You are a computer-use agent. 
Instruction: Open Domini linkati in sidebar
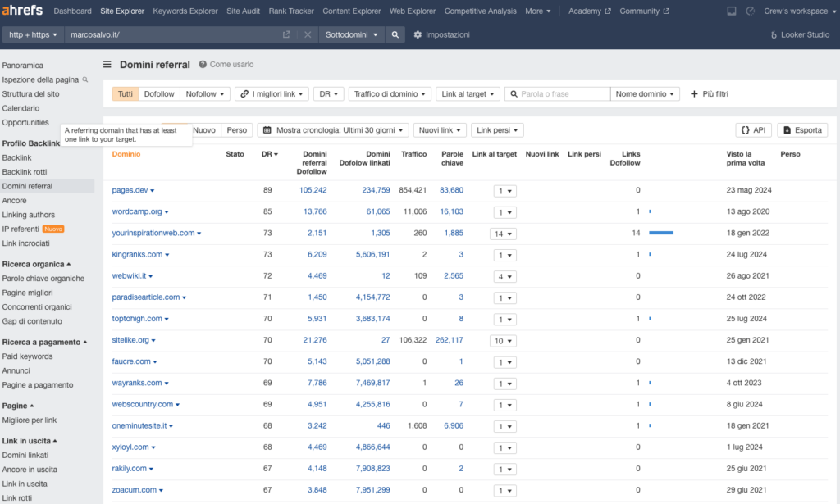tap(25, 456)
